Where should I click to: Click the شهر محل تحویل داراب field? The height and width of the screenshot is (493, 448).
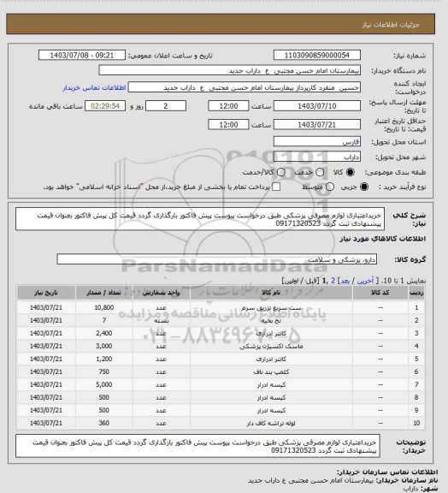(x=316, y=157)
